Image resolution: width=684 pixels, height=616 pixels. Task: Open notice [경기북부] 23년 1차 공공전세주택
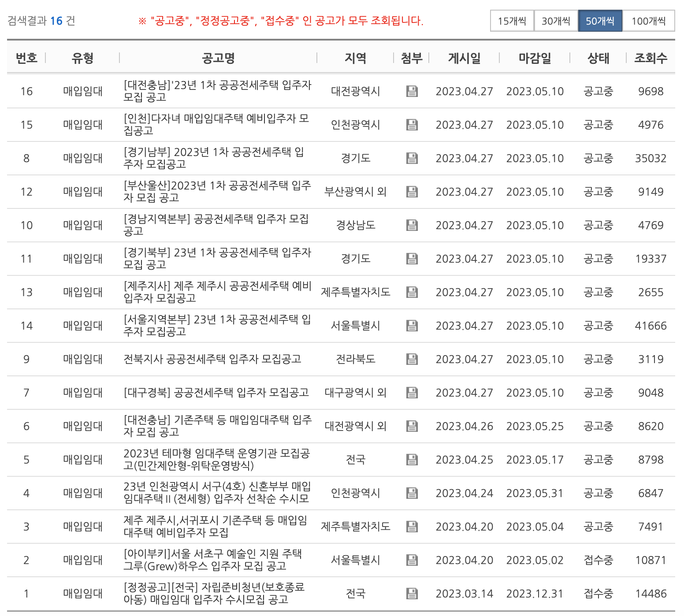[x=217, y=259]
